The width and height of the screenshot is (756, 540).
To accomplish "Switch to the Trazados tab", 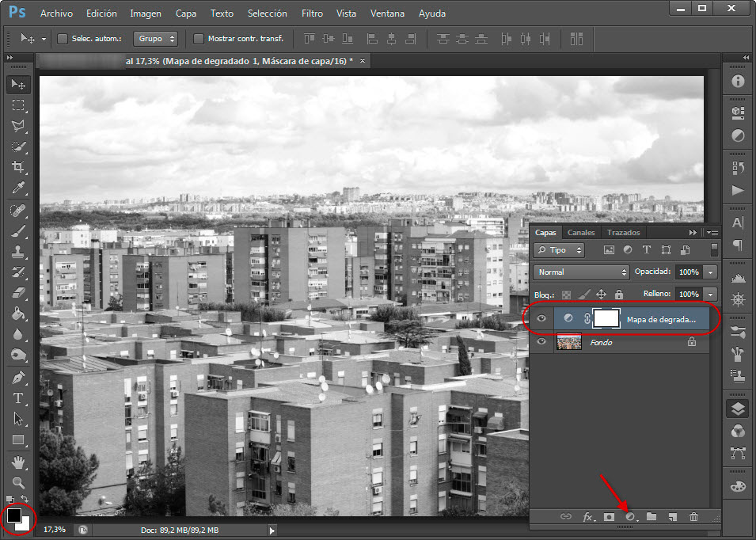I will [623, 233].
